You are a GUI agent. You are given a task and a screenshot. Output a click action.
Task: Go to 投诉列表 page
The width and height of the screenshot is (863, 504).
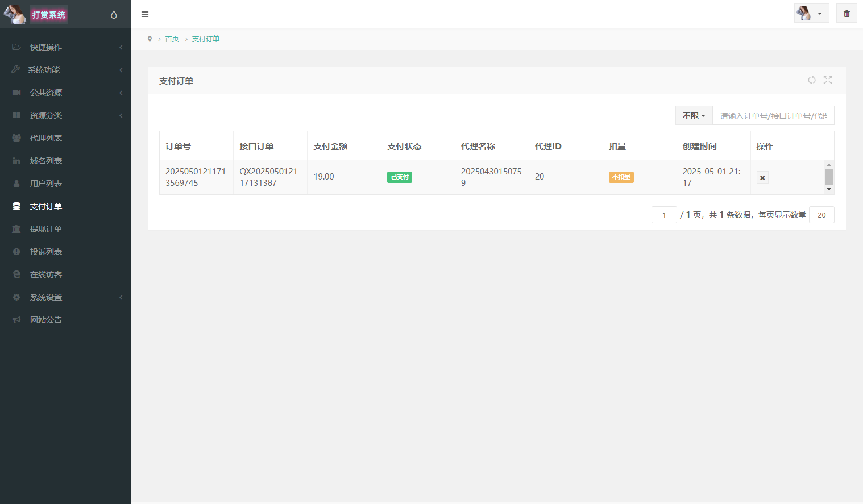click(x=46, y=252)
